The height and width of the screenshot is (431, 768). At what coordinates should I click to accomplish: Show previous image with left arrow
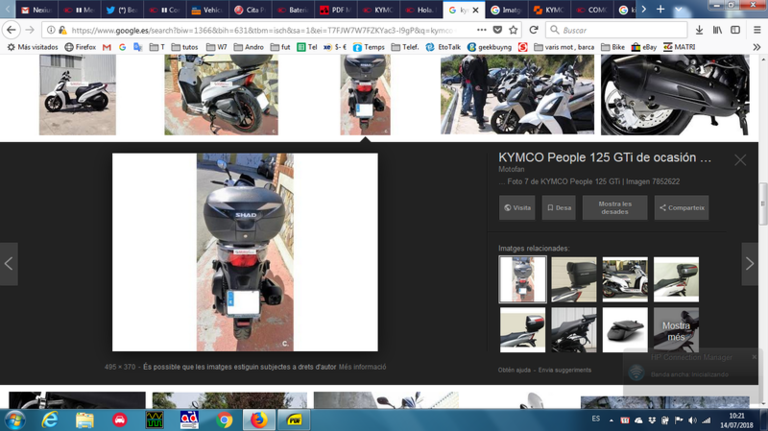point(9,264)
